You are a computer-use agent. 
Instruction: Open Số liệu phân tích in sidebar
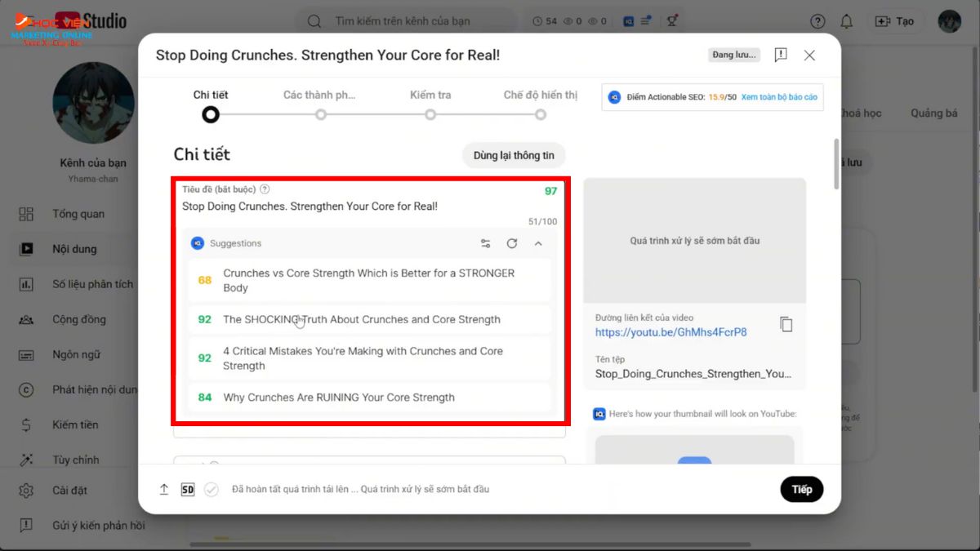(92, 284)
